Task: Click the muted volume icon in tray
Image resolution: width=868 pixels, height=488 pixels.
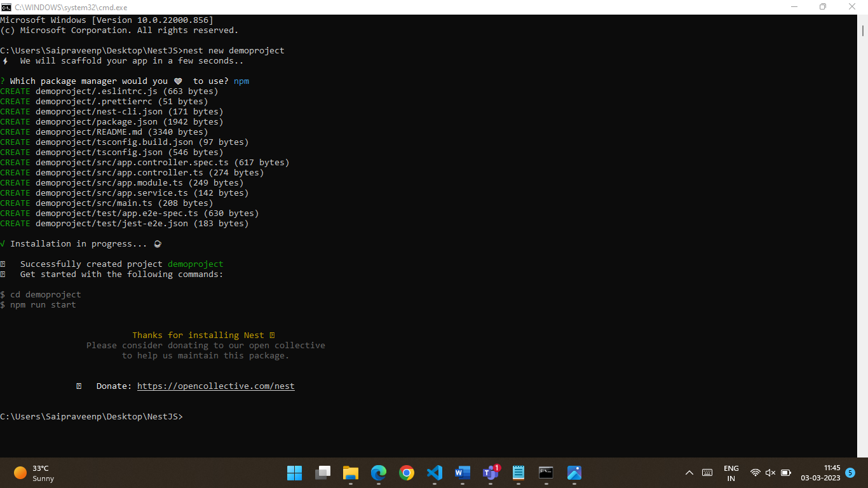Action: coord(770,473)
